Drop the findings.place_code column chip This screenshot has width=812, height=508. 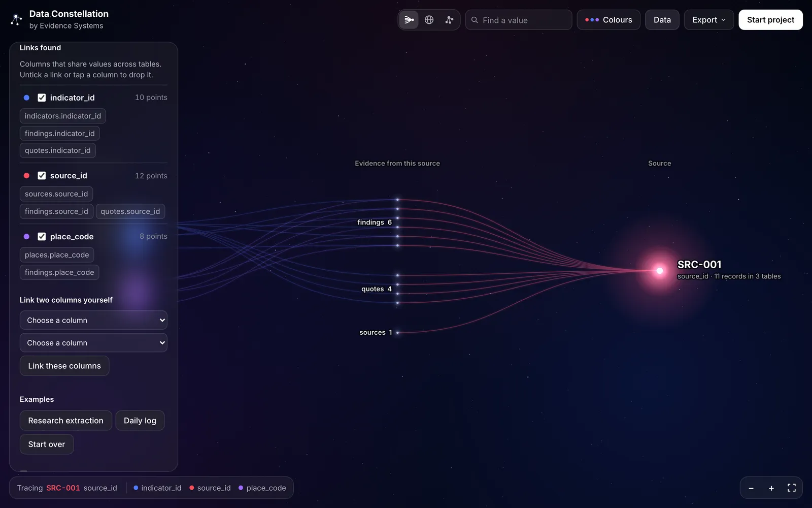click(59, 272)
